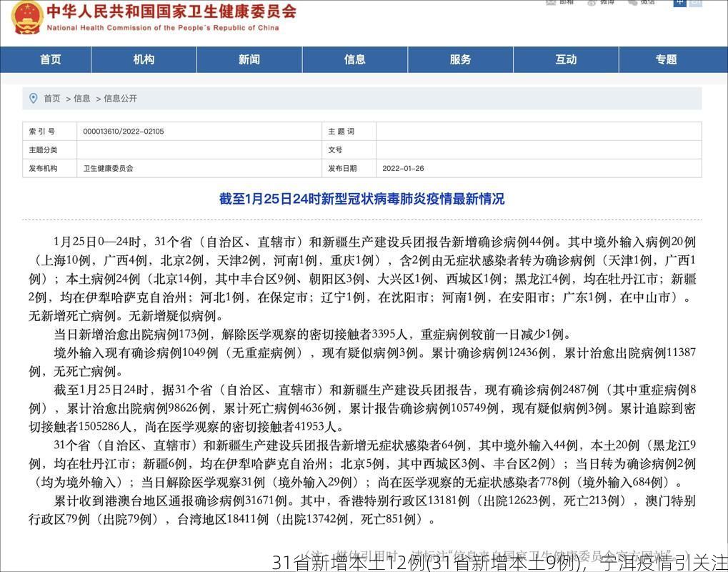Click the index number 000013610/2022-02105

124,132
